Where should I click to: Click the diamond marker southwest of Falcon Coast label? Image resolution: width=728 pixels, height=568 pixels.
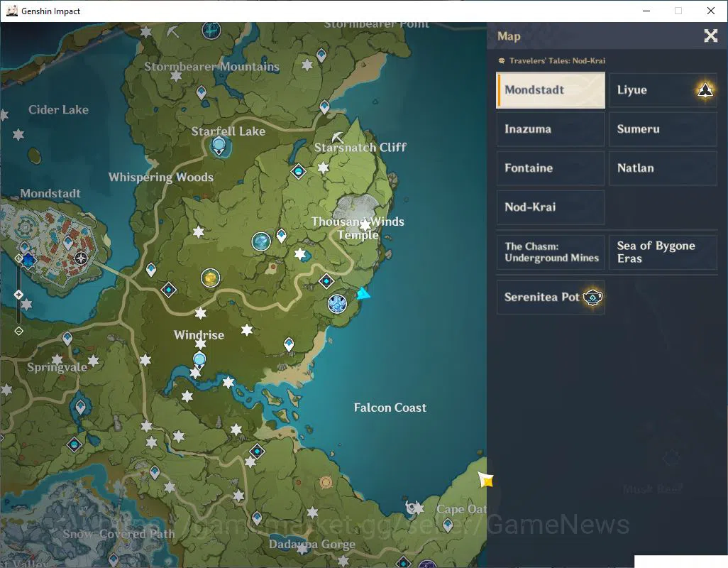coord(257,451)
